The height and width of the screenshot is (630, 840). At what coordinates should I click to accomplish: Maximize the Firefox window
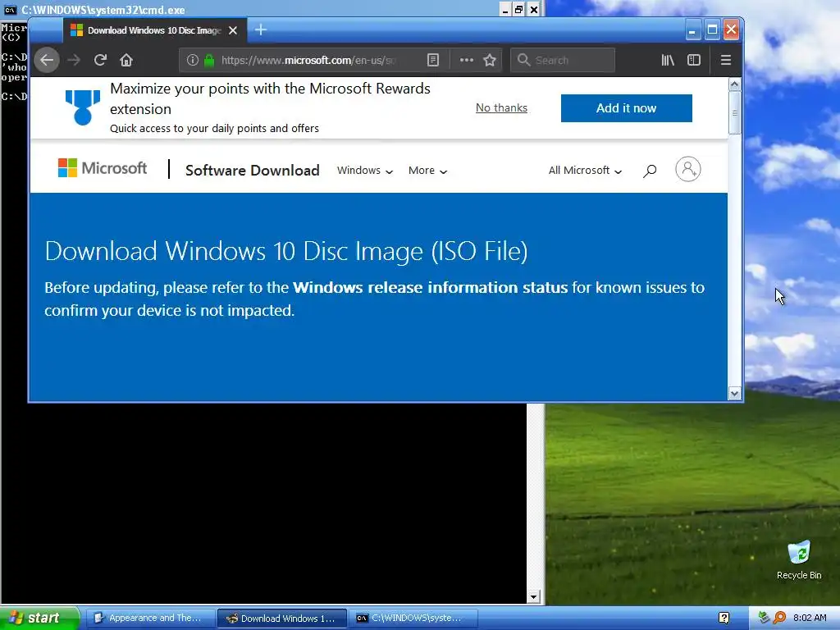point(712,30)
